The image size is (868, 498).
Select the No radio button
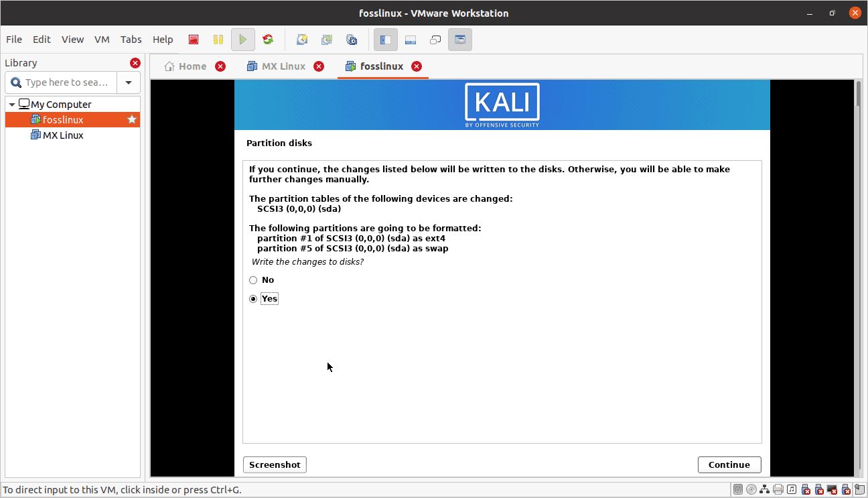pyautogui.click(x=253, y=280)
